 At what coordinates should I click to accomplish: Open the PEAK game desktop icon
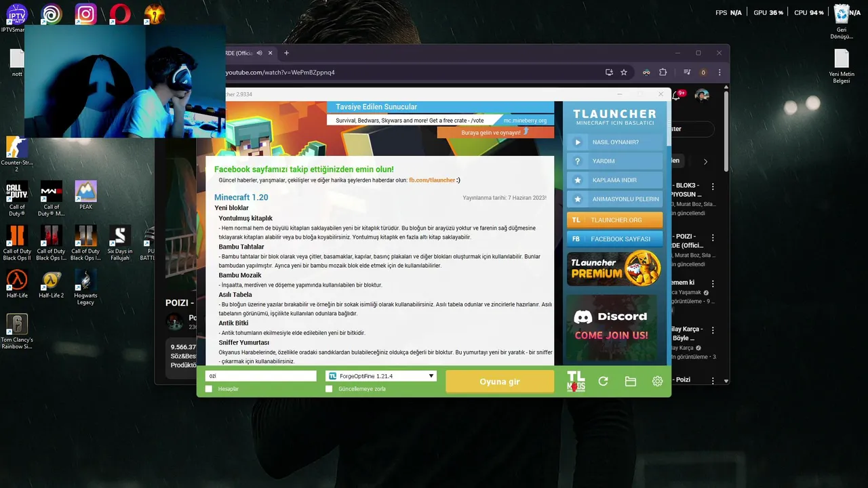(x=85, y=195)
